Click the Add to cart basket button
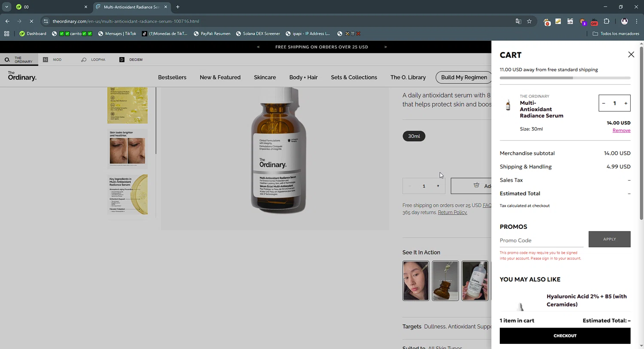Image resolution: width=644 pixels, height=349 pixels. (x=471, y=186)
